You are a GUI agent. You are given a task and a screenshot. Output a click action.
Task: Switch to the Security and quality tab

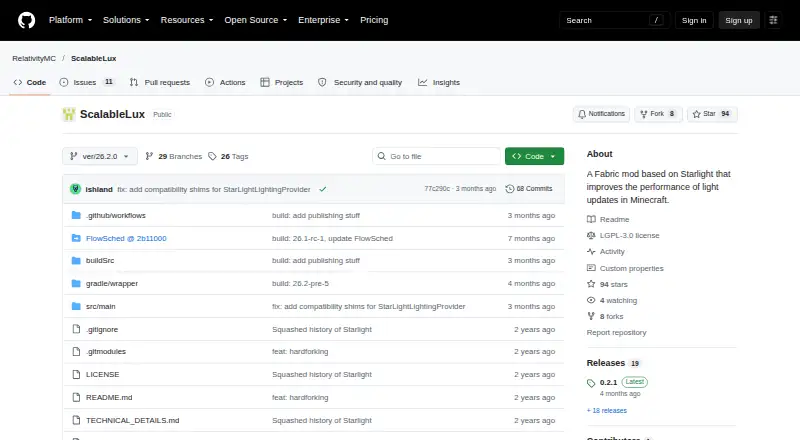pyautogui.click(x=360, y=82)
